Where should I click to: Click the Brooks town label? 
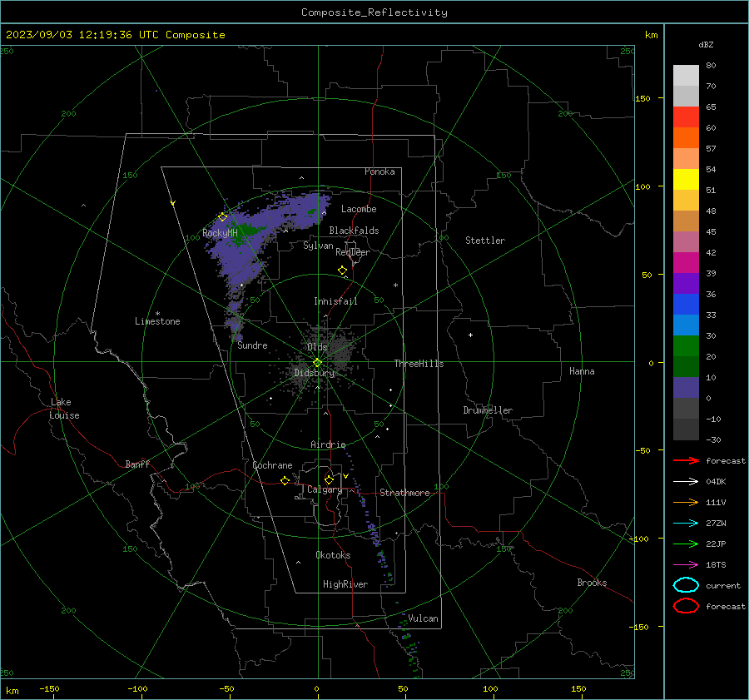[592, 583]
